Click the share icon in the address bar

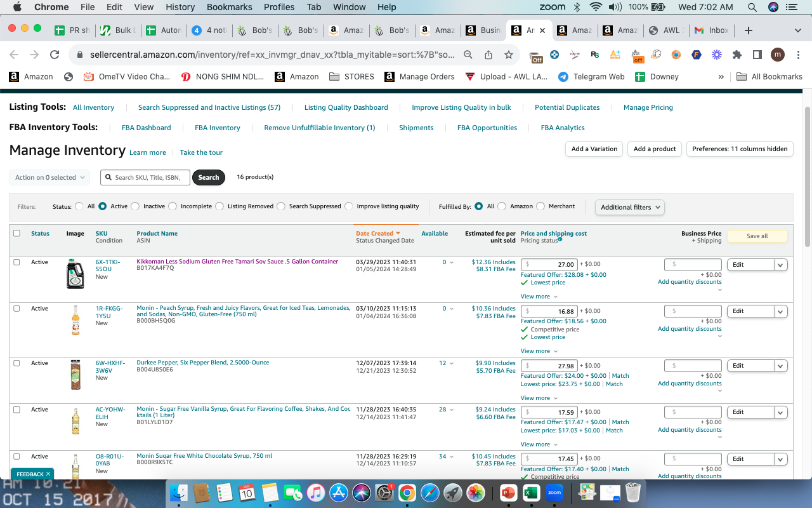click(x=488, y=55)
